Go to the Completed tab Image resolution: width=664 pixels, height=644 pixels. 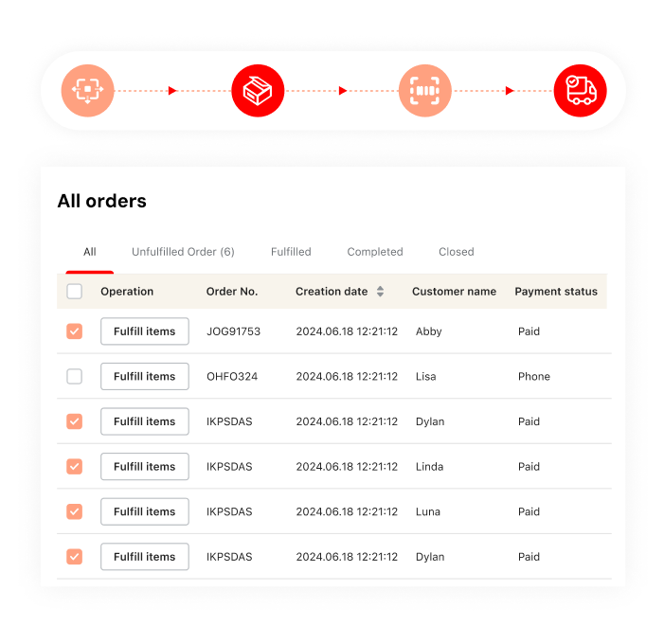[375, 252]
